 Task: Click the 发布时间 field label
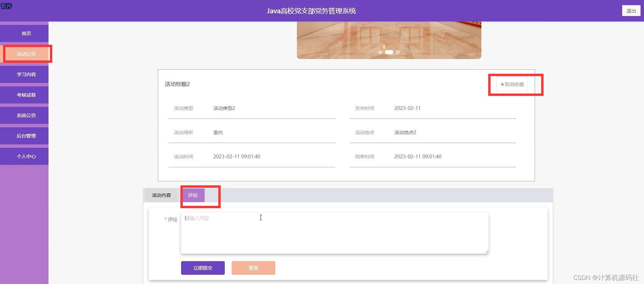(x=365, y=108)
